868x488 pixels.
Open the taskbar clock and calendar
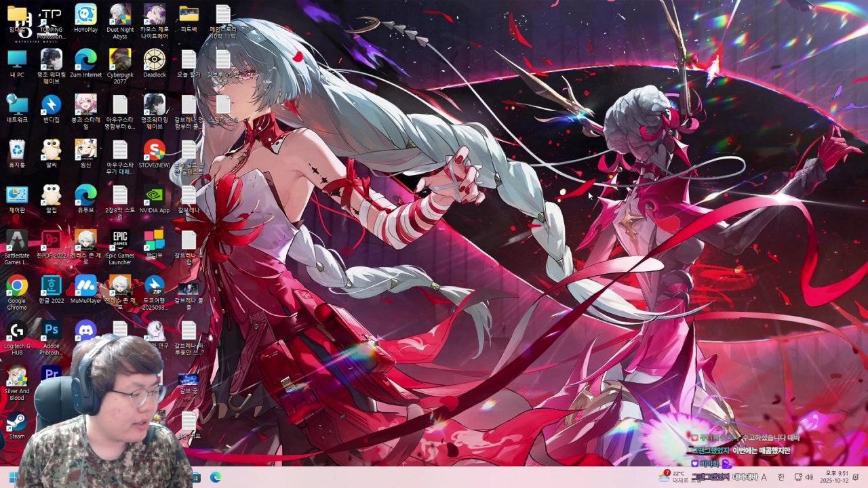click(x=833, y=477)
